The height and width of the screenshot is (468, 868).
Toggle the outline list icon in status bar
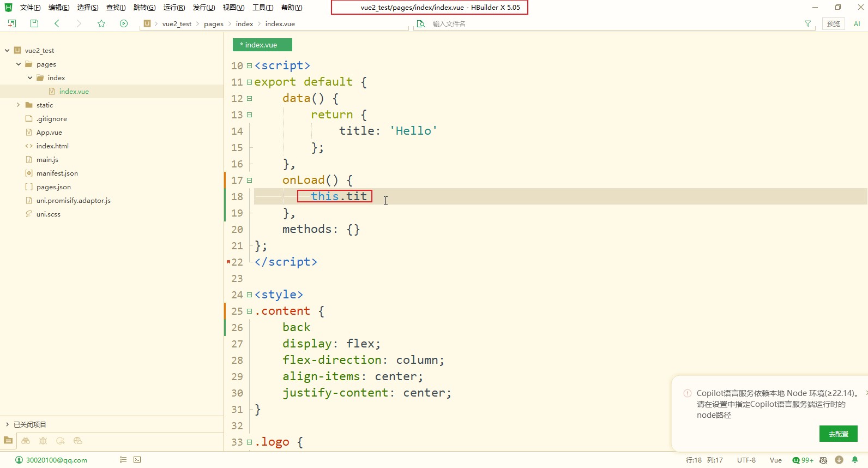coord(123,460)
